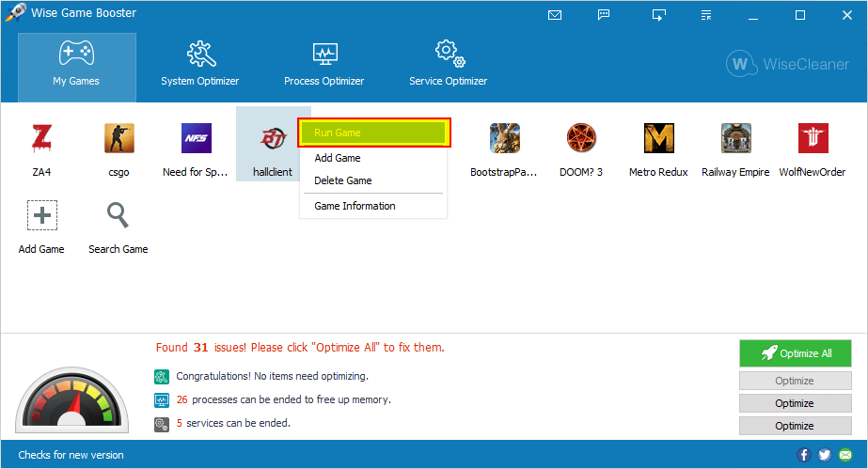Click the processes status icon
868x469 pixels.
pos(161,399)
